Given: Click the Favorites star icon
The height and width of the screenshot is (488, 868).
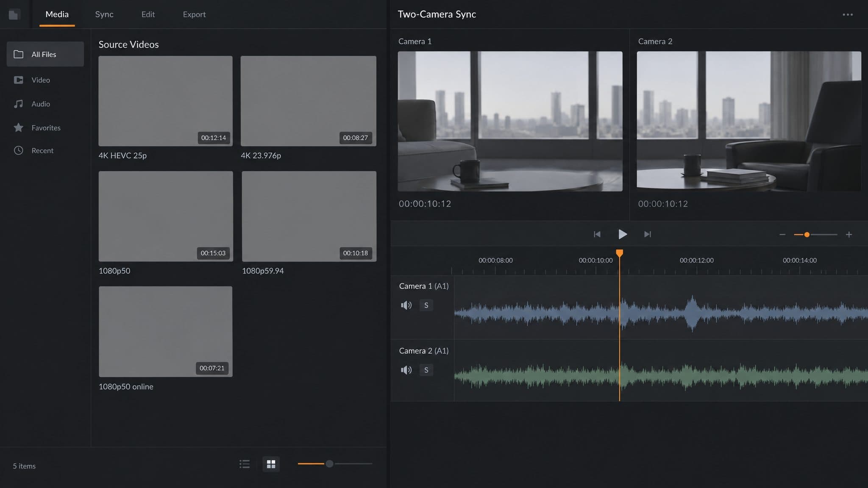Looking at the screenshot, I should tap(18, 128).
